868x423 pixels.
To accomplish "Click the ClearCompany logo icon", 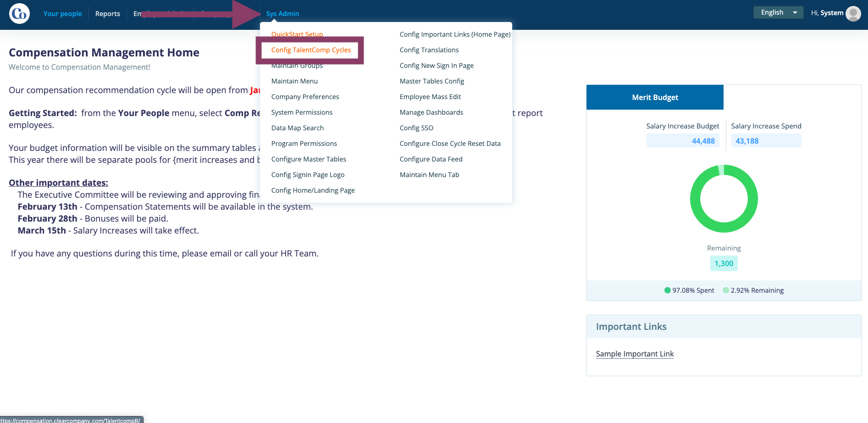I will pyautogui.click(x=19, y=14).
